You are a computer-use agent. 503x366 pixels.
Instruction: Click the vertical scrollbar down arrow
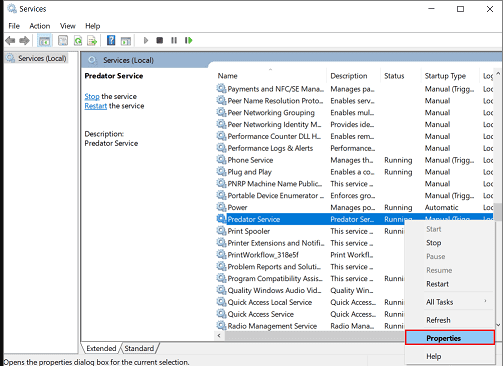coord(498,325)
